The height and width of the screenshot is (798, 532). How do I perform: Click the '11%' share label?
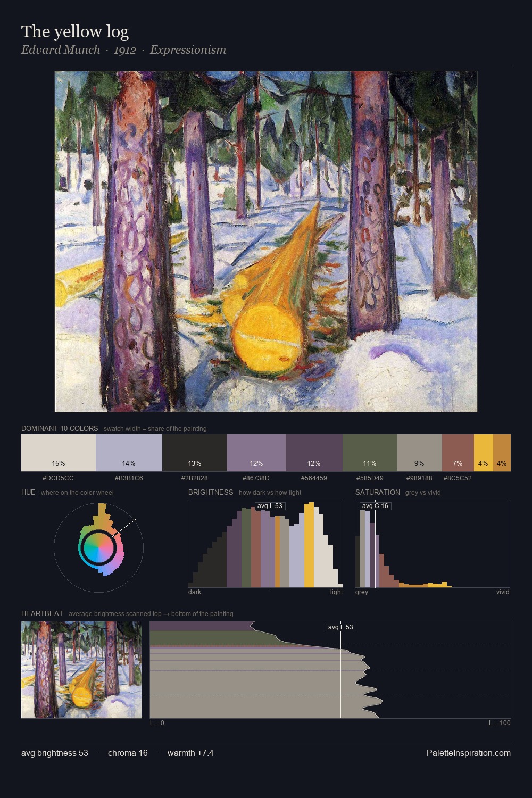pyautogui.click(x=370, y=463)
